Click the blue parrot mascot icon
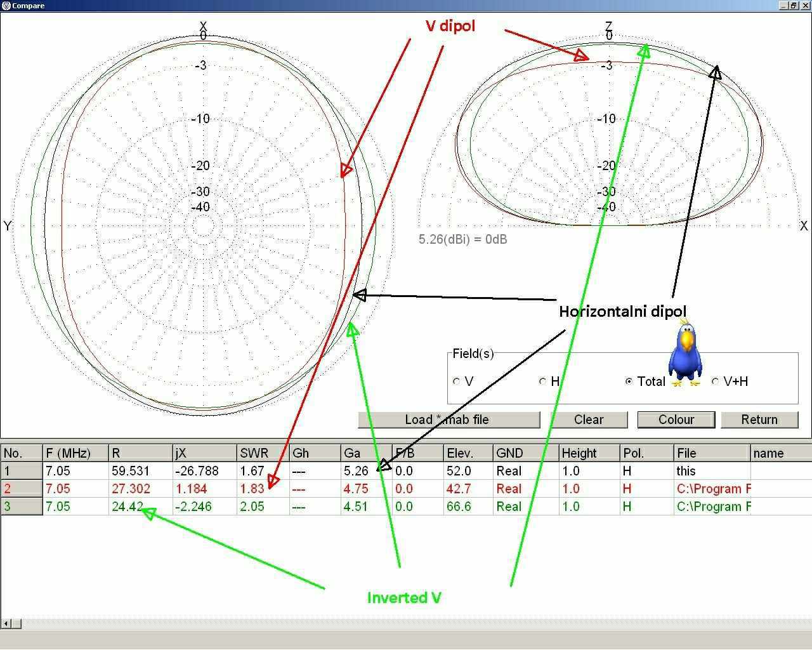Image resolution: width=812 pixels, height=650 pixels. (685, 354)
